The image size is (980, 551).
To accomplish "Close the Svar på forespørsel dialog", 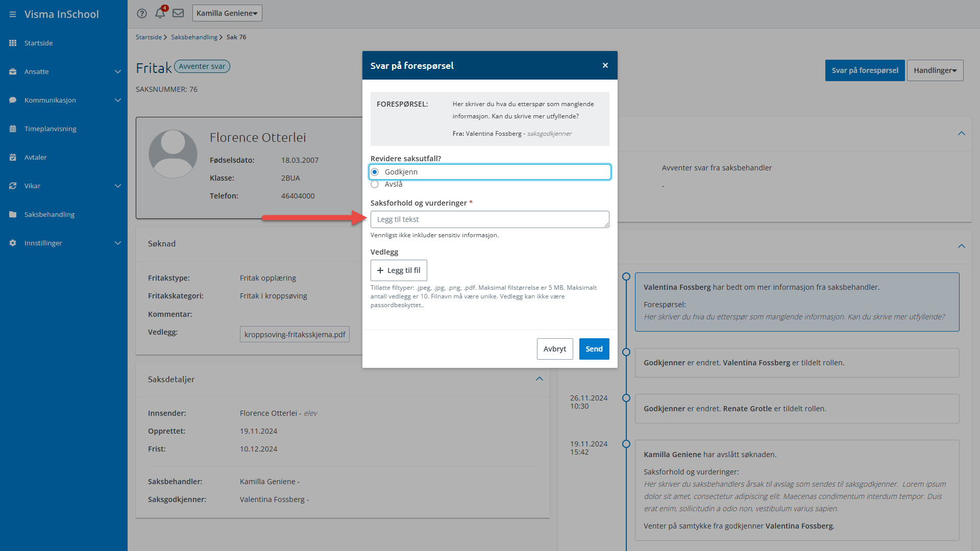I will [x=605, y=65].
